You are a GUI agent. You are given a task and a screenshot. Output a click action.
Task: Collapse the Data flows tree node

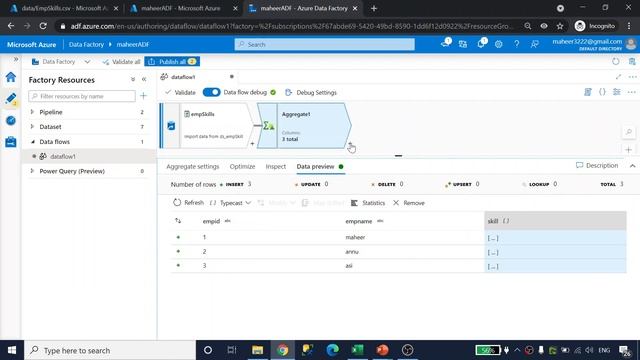(x=32, y=142)
